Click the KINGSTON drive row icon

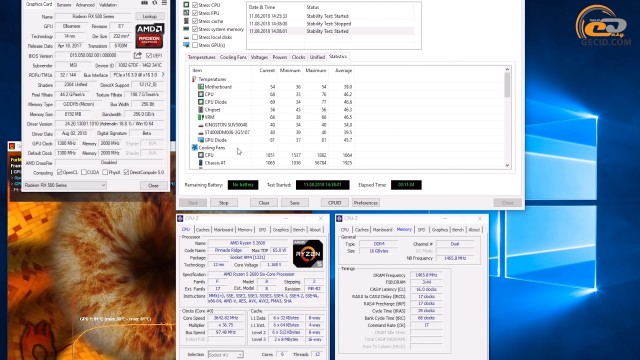201,125
